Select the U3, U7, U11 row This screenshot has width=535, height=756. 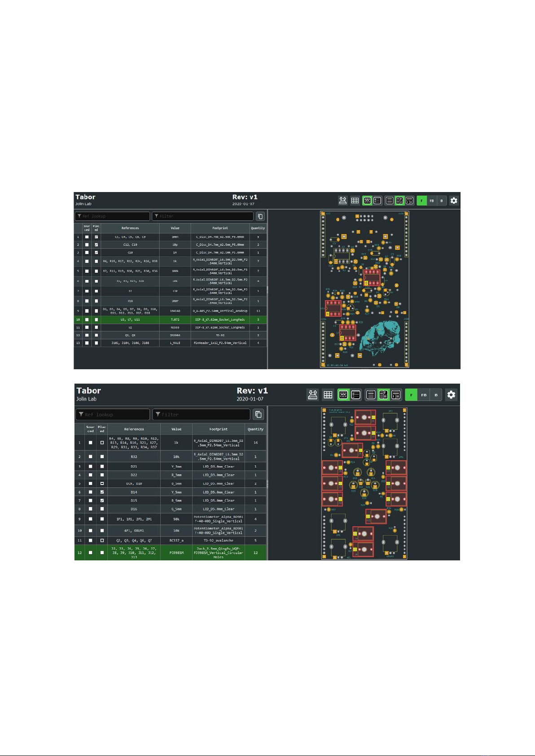point(171,320)
